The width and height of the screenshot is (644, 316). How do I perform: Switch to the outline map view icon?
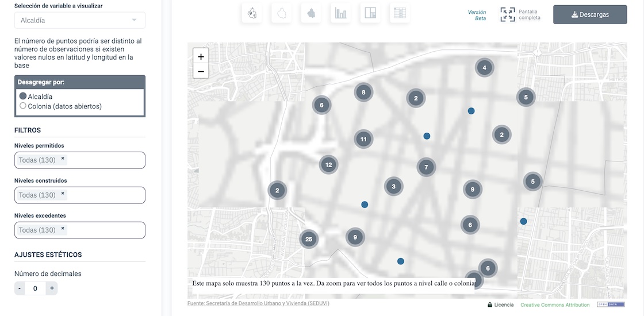click(282, 13)
